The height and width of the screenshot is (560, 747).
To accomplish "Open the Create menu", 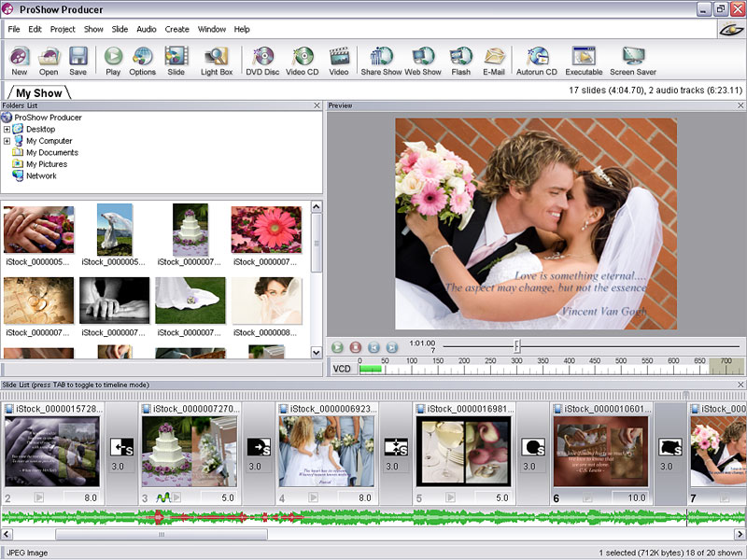I will [x=176, y=29].
